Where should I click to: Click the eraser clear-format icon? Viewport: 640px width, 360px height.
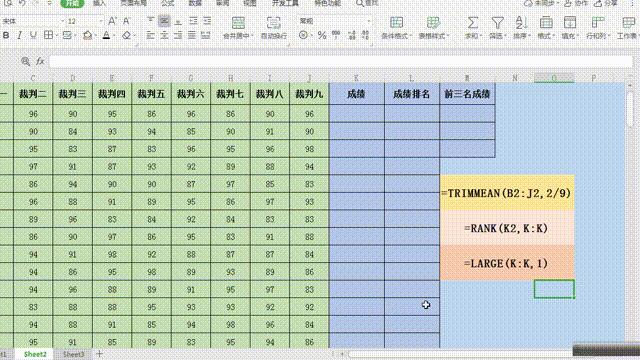click(126, 36)
